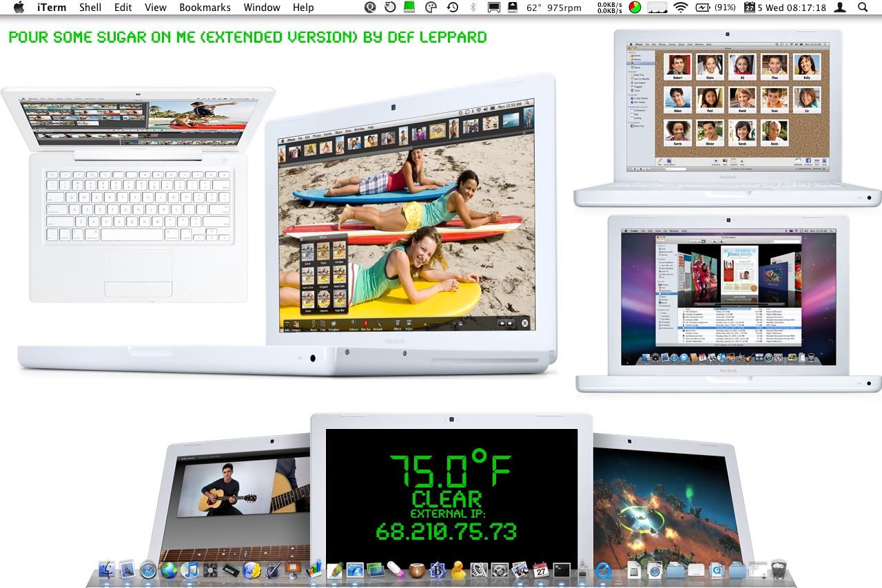Launch Mail via the eagle stamp Dock icon
Image resolution: width=882 pixels, height=588 pixels.
point(127,569)
